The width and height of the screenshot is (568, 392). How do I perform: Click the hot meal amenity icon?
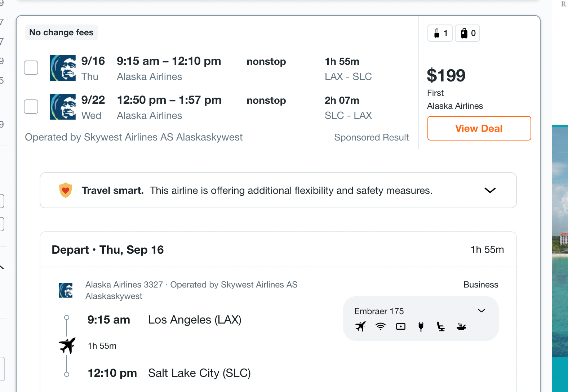coord(461,327)
